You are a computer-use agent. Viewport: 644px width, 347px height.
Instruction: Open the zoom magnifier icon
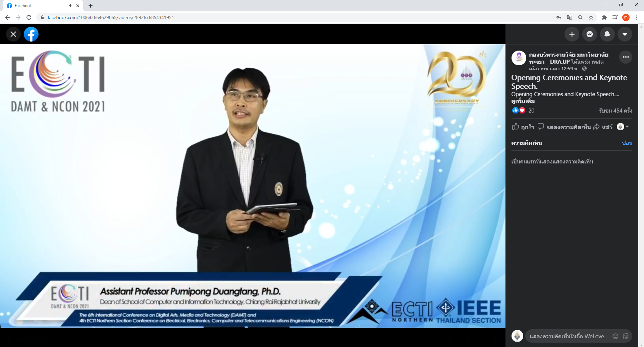click(580, 17)
